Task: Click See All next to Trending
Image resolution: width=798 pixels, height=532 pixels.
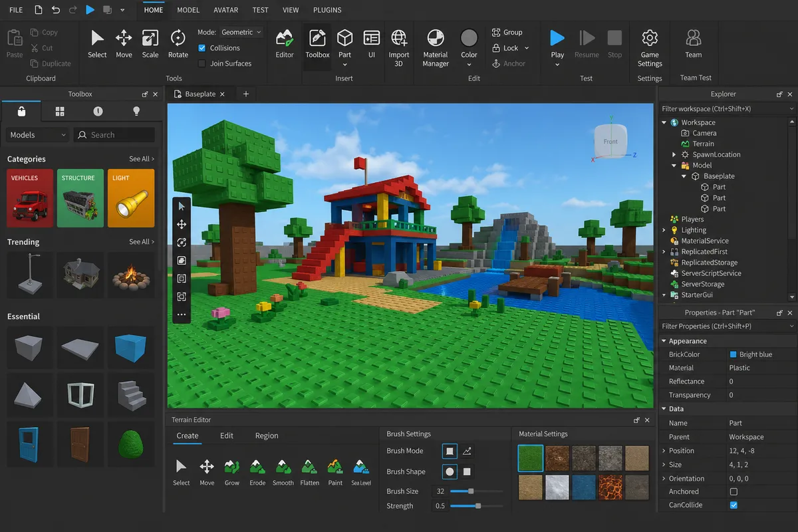Action: (142, 241)
